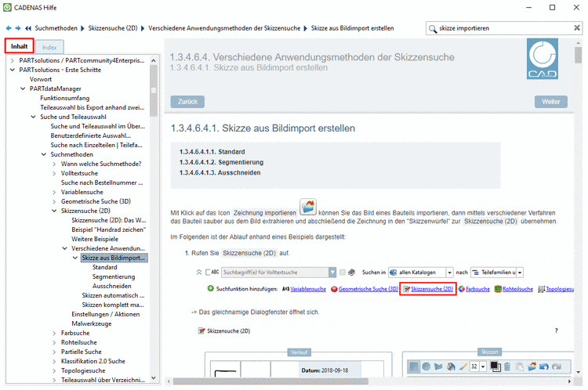This screenshot has height=390, width=588.
Task: Click the red Geometrische Suche icon
Action: 334,289
